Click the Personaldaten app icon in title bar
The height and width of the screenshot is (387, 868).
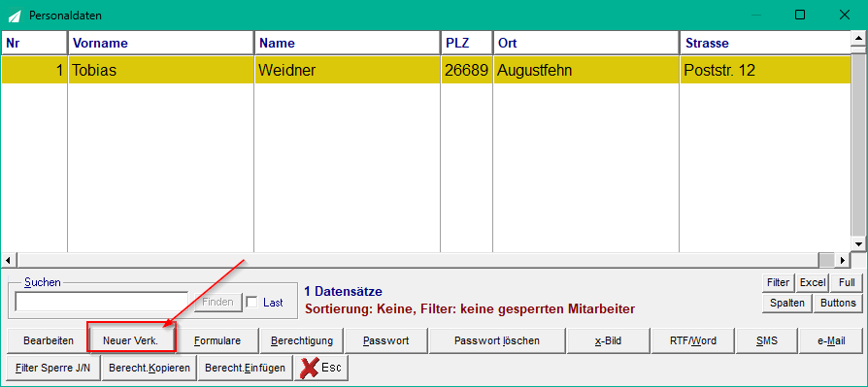15,16
